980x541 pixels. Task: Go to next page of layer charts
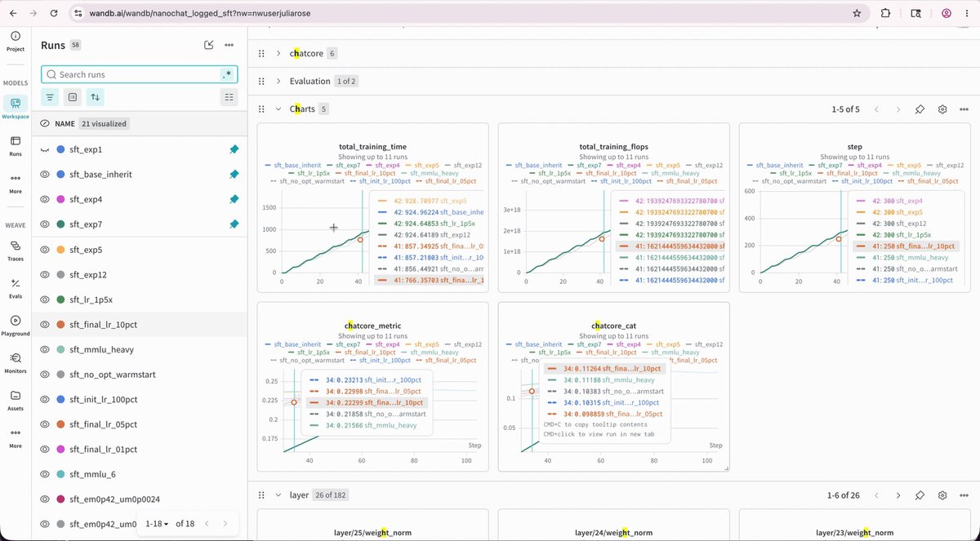(898, 495)
